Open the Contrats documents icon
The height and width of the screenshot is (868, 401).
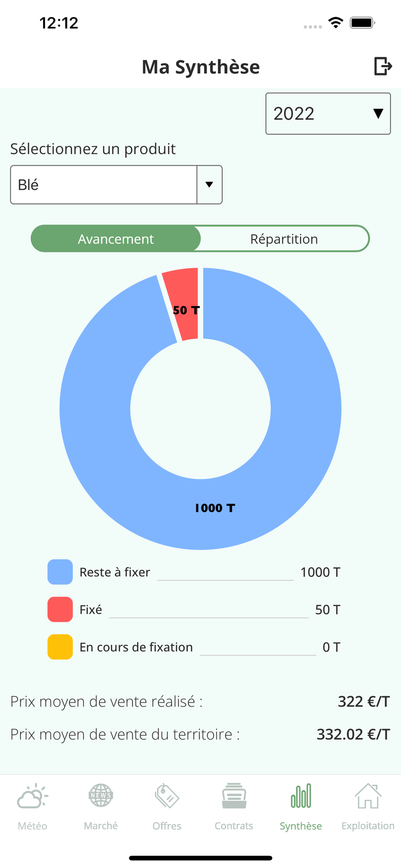coord(234,796)
